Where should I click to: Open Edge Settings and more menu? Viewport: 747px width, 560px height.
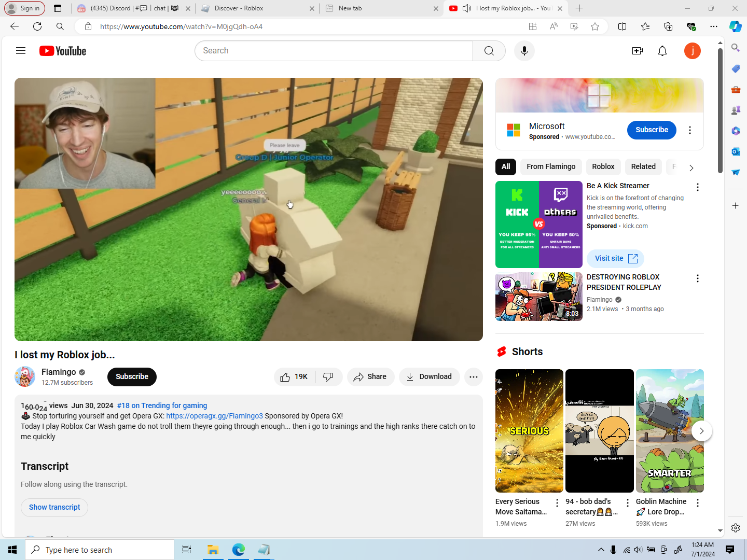pos(714,26)
